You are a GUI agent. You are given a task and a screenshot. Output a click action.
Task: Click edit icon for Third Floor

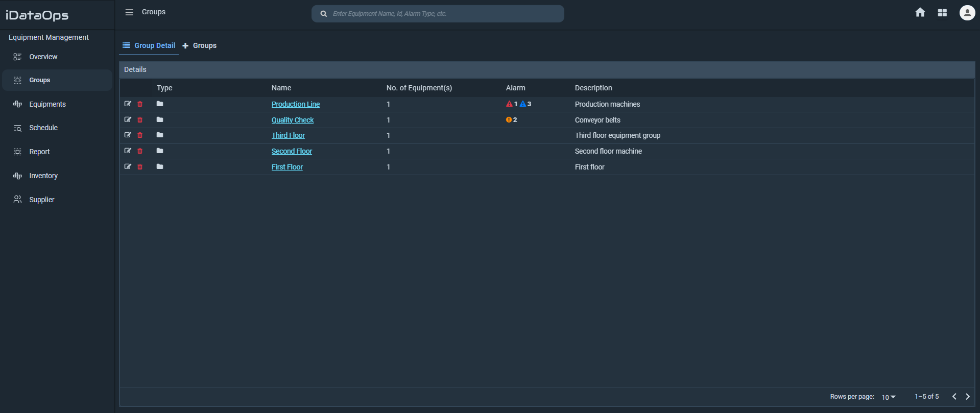point(128,135)
